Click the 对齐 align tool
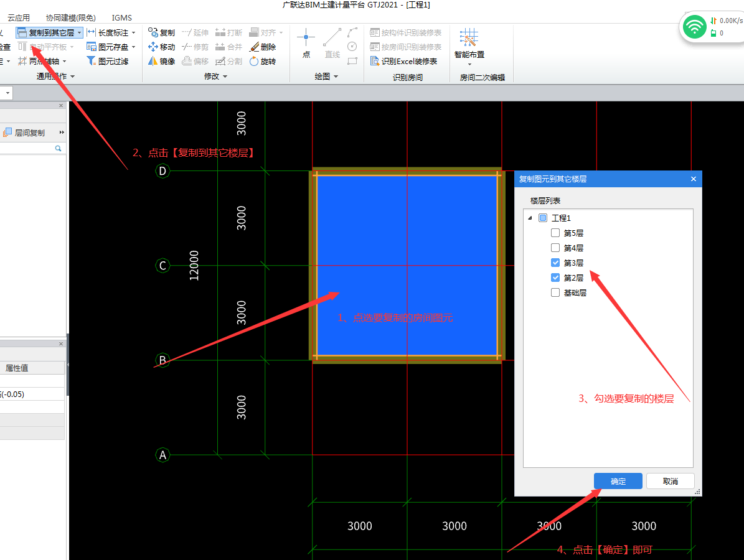 [263, 33]
